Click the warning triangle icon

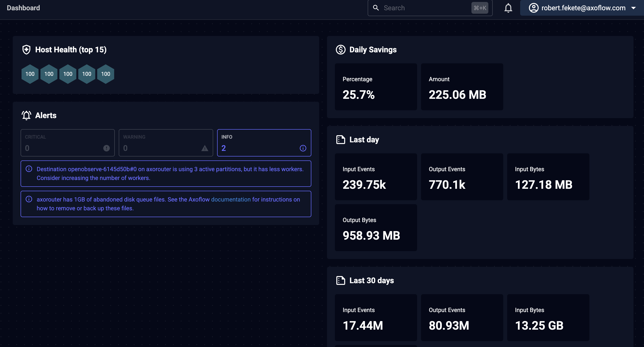click(205, 148)
